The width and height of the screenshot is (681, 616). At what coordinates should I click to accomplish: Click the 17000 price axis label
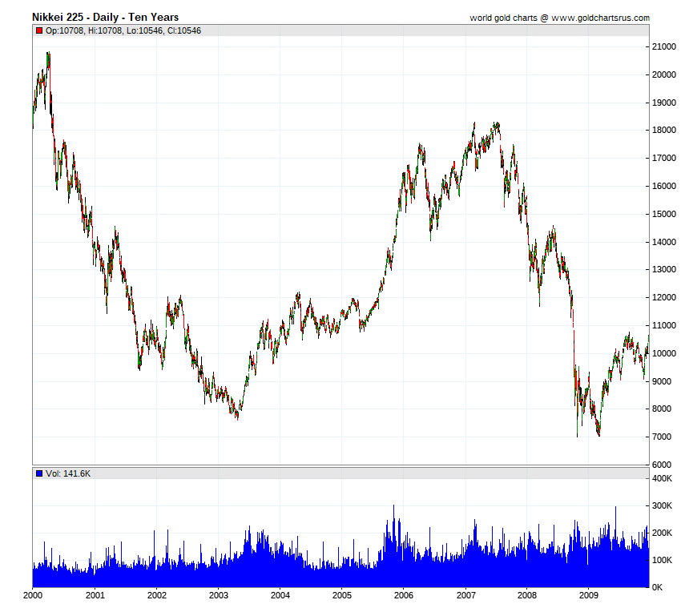(x=664, y=158)
